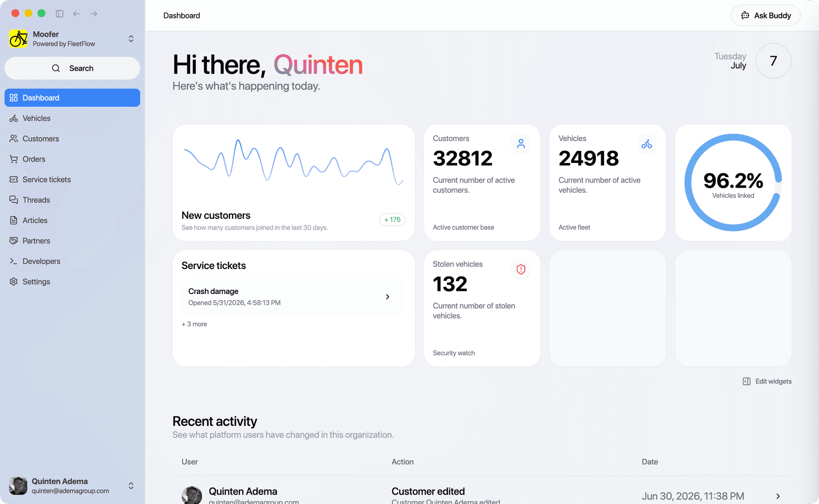Viewport: 819px width, 504px height.
Task: Expand the user account menu chevrons
Action: click(x=131, y=486)
